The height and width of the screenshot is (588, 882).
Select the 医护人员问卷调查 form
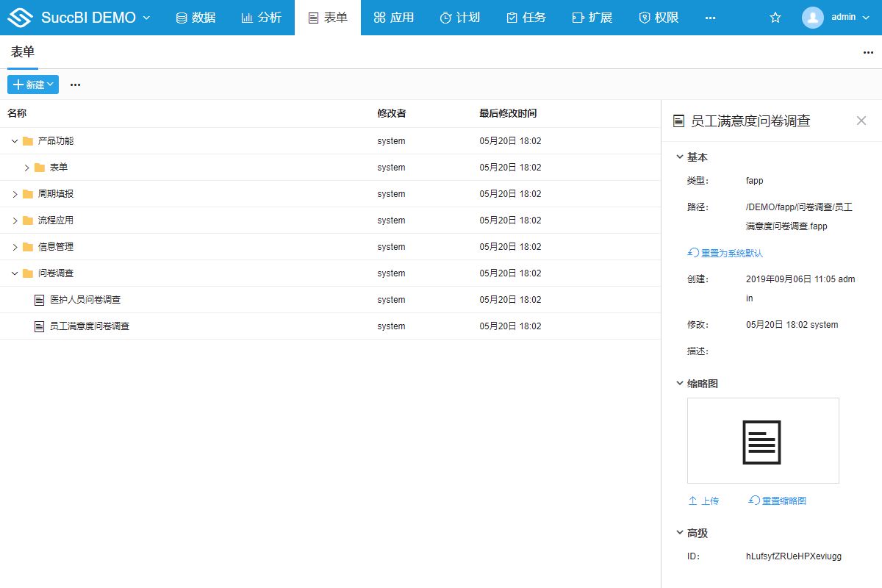pos(85,300)
